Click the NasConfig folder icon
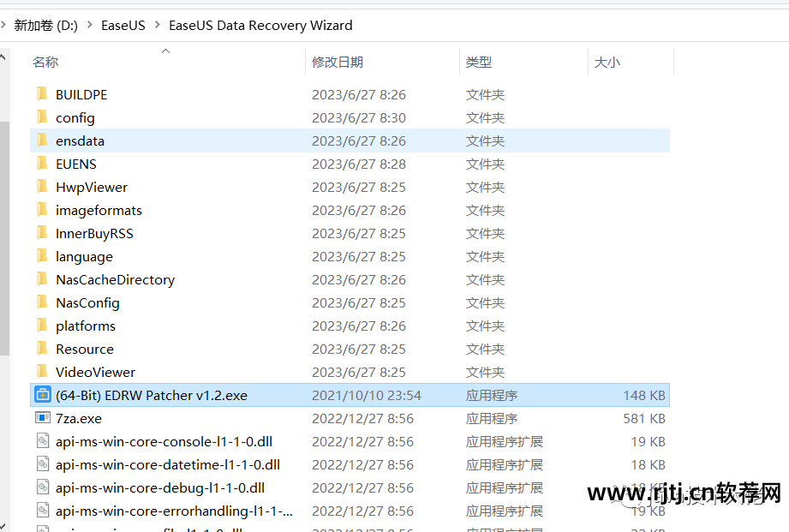Viewport: 789px width, 532px height. pyautogui.click(x=42, y=302)
